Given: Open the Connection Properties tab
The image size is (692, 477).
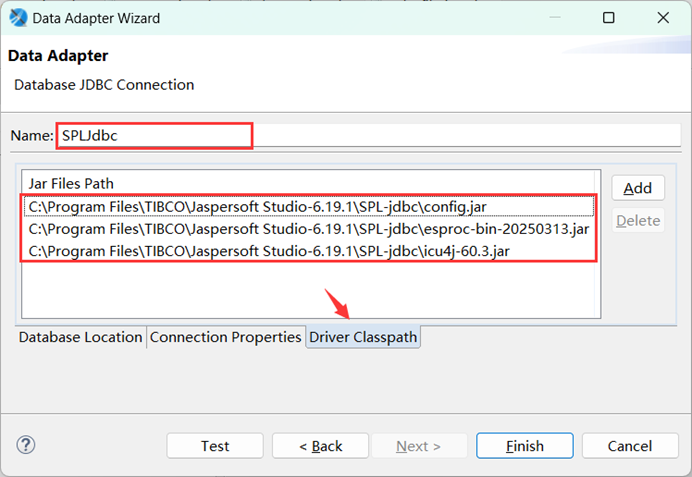Looking at the screenshot, I should click(226, 337).
